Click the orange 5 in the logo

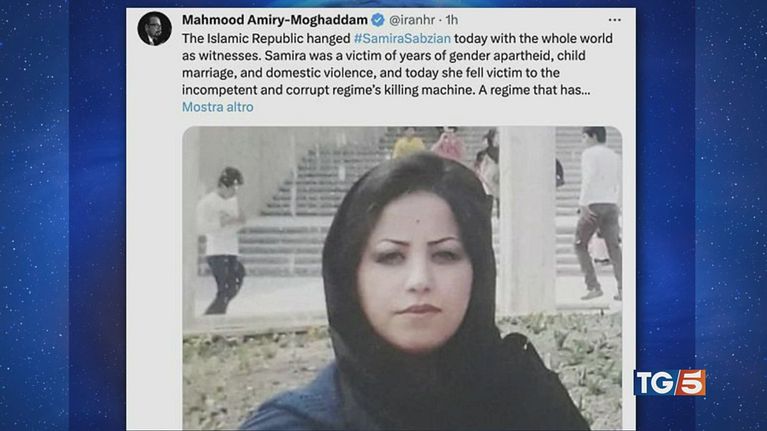(690, 383)
